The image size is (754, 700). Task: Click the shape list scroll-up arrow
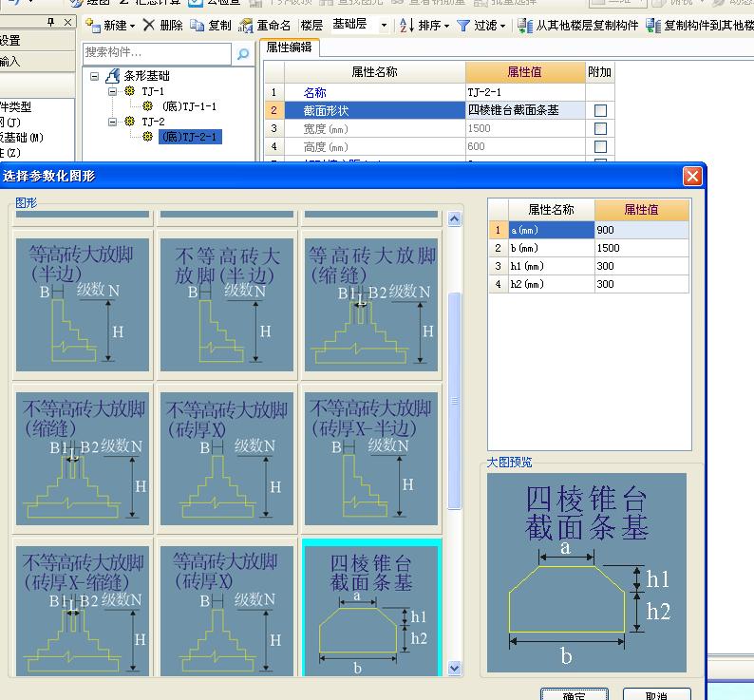point(455,219)
